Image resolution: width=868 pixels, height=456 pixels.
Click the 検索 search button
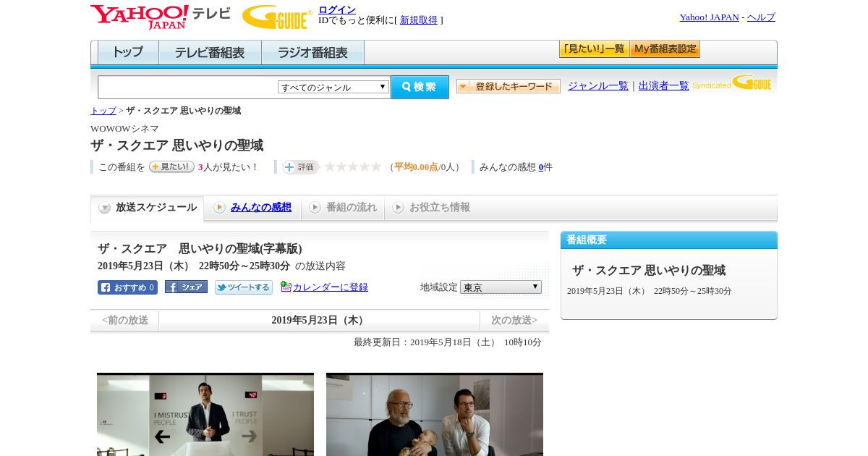(420, 87)
